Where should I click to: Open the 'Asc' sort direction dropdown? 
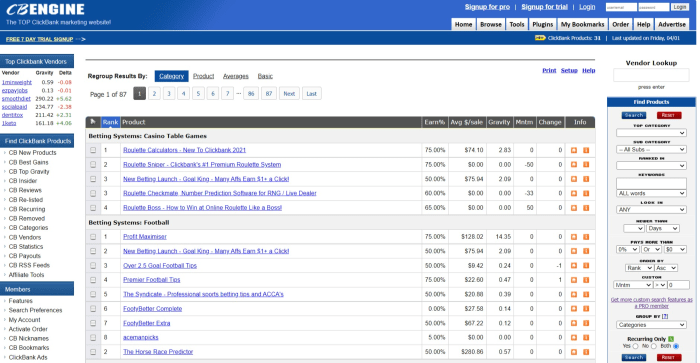(666, 268)
